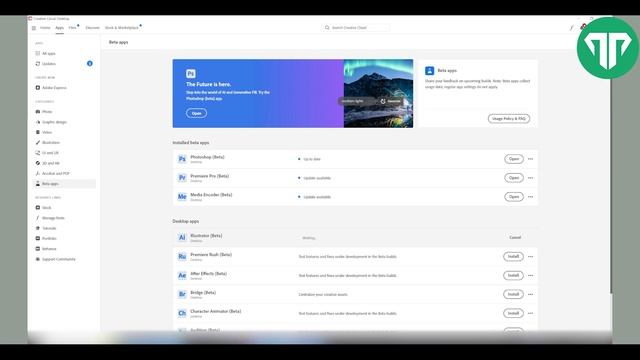Viewport: 640px width, 360px height.
Task: Click the 'Desktop apps' heading
Action: tap(186, 221)
